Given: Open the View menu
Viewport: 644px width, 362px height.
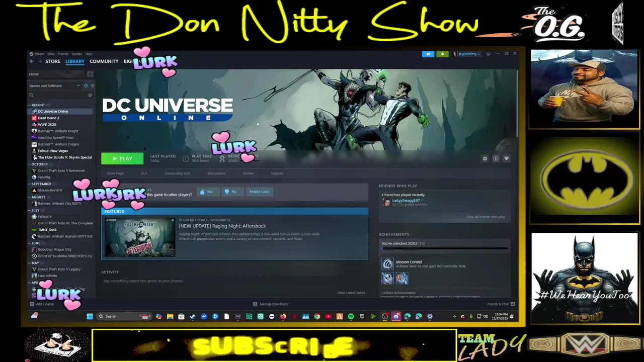Looking at the screenshot, I should [51, 54].
